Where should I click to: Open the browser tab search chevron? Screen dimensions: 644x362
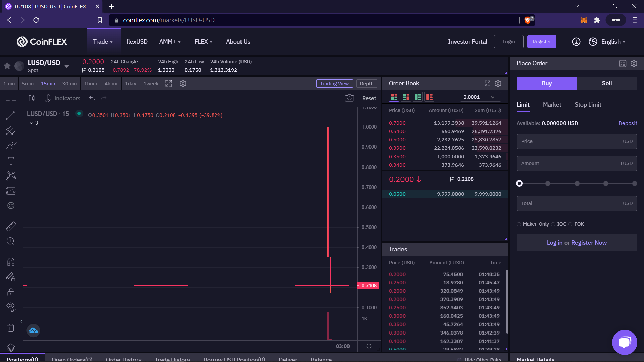coord(577,6)
